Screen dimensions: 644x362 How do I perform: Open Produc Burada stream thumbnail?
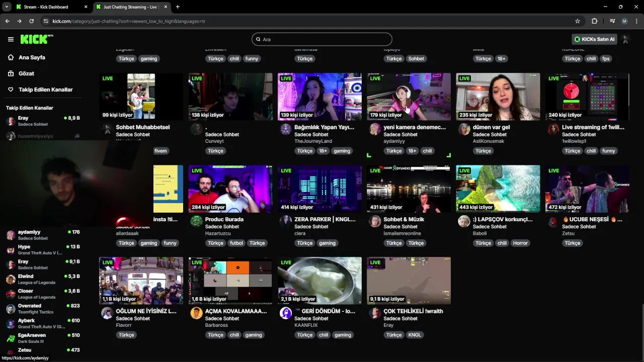coord(230,189)
